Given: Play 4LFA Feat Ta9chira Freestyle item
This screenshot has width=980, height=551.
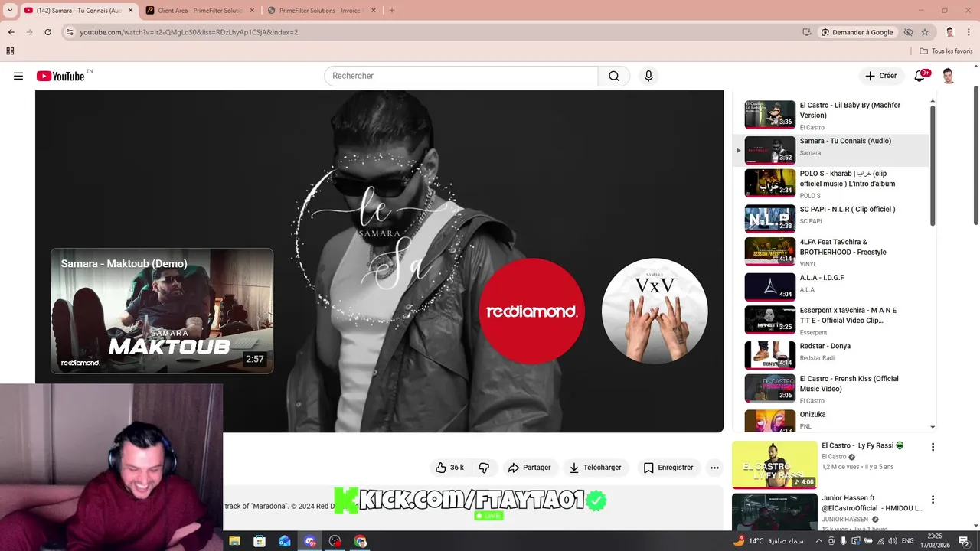Looking at the screenshot, I should 831,252.
